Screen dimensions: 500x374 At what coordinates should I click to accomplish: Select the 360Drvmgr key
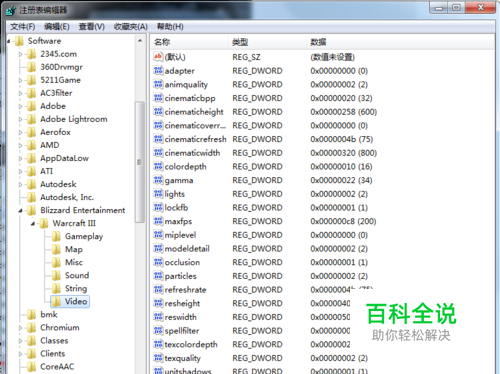click(x=61, y=67)
